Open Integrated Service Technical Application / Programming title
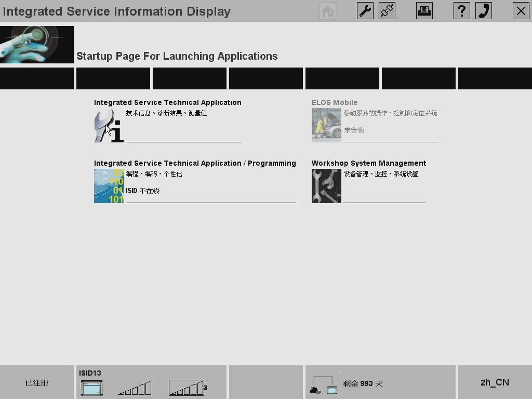Screen dimensions: 532x399 pyautogui.click(x=195, y=163)
